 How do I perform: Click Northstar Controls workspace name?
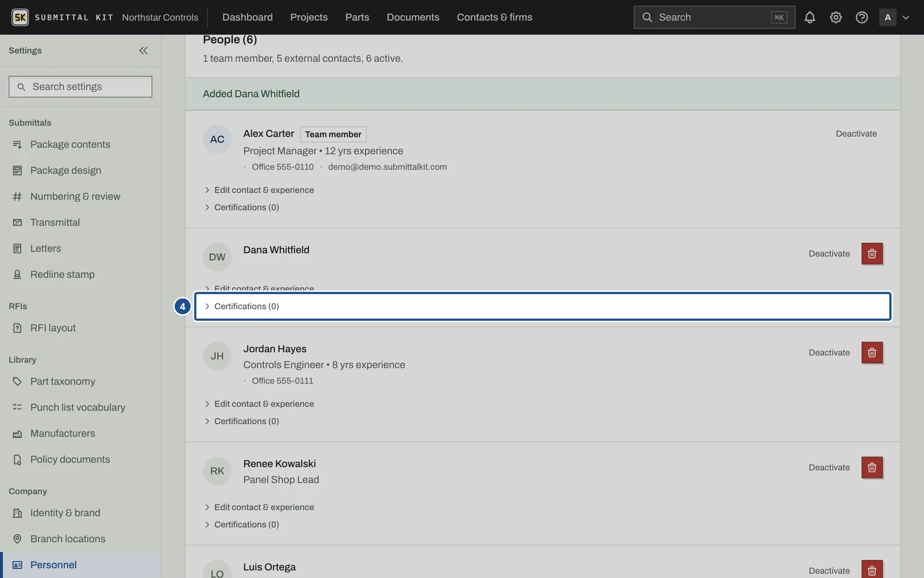(x=160, y=17)
